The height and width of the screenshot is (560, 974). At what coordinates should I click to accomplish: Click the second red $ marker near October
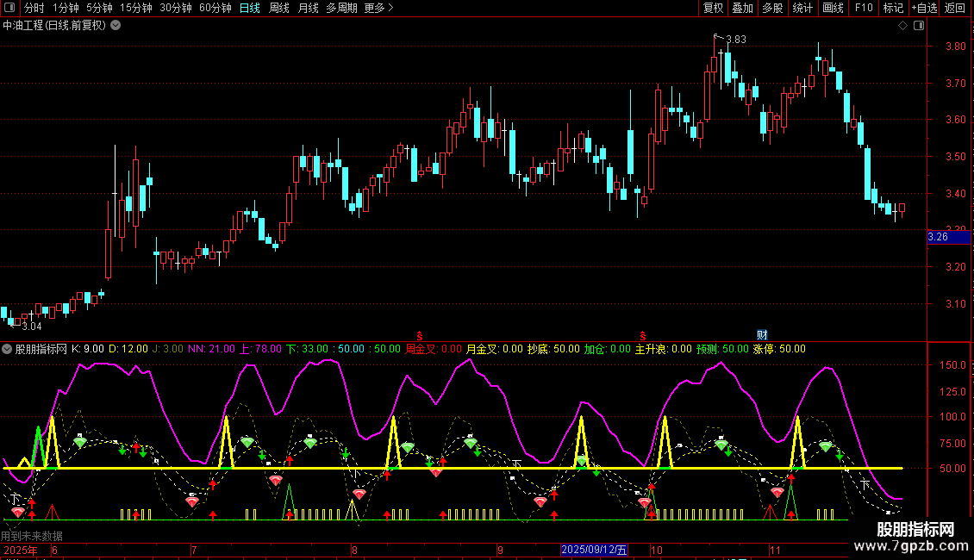641,335
